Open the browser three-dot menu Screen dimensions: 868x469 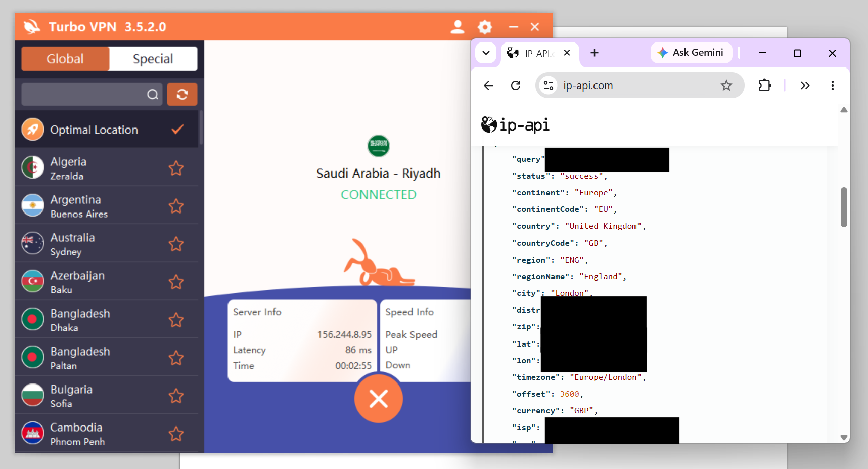(833, 86)
